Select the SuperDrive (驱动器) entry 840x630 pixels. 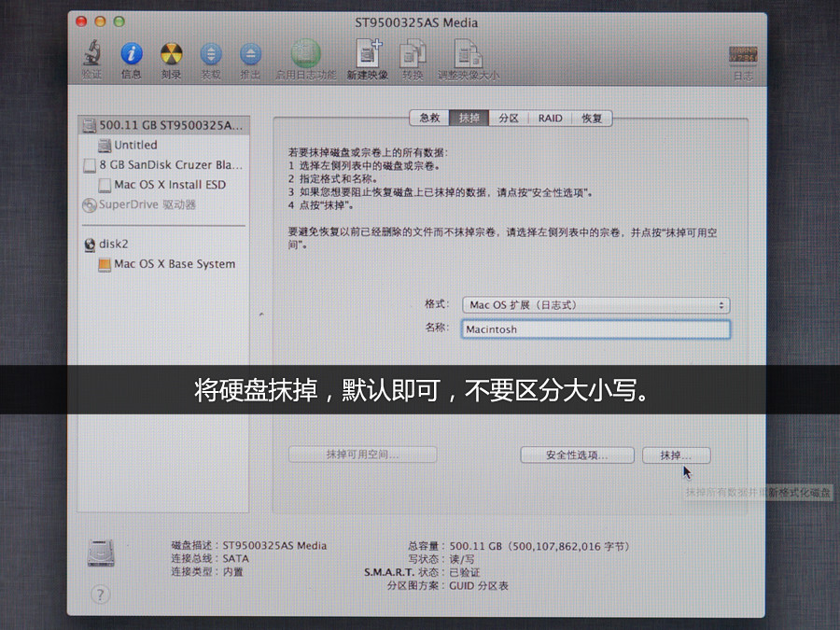coord(164,204)
